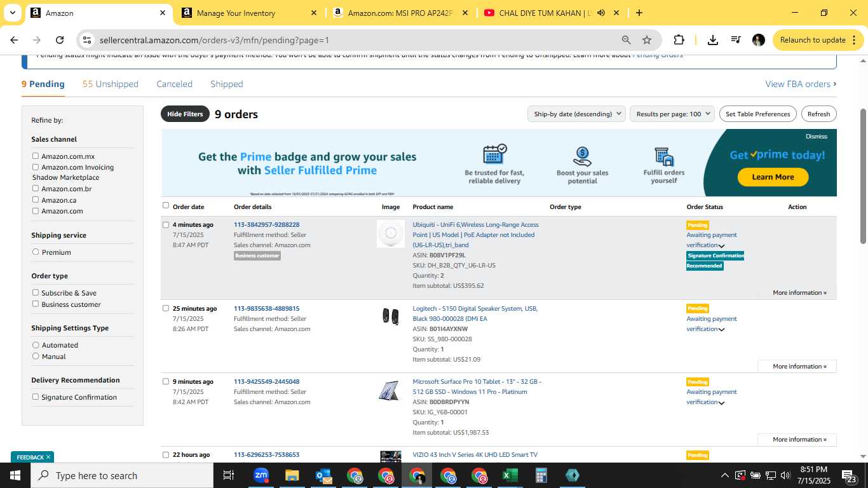This screenshot has height=488, width=868.
Task: Go back to previous page in browser
Action: tap(14, 40)
